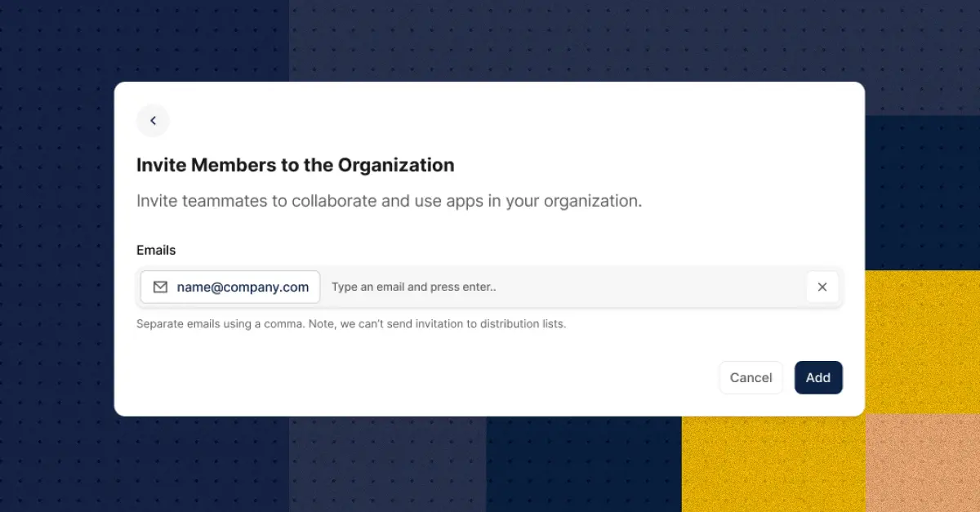Click the envelope icon in the email chip
The image size is (980, 512).
click(160, 287)
